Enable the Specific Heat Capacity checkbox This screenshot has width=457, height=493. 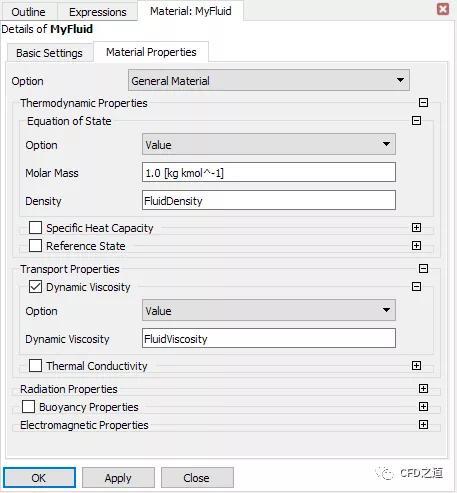(x=35, y=228)
